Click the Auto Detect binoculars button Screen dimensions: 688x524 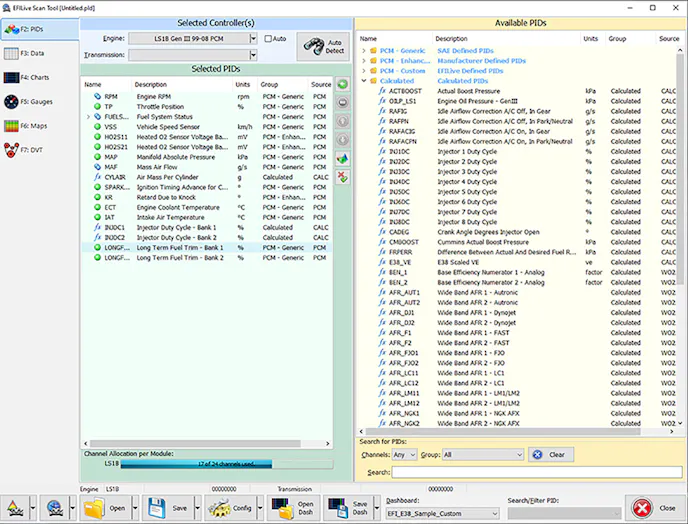point(321,45)
